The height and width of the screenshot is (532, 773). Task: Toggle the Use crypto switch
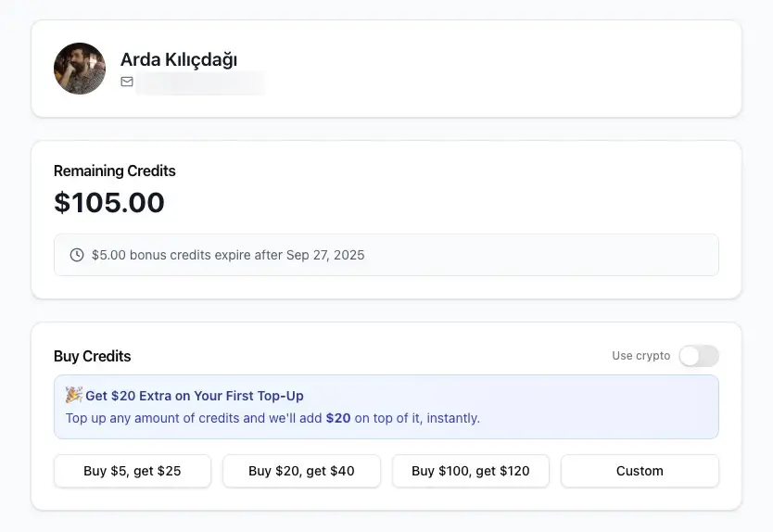(x=698, y=356)
